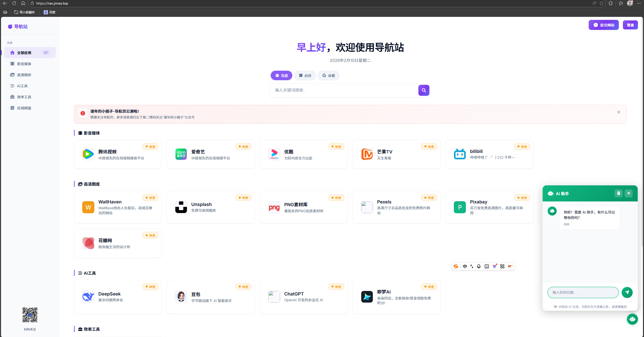Open the bilibili site icon
The image size is (644, 337).
click(460, 154)
